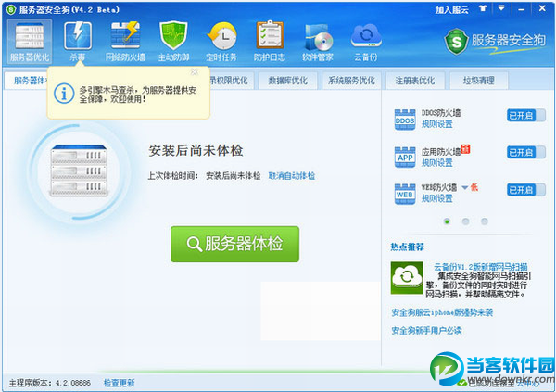Open the 防护日志 protection log clipboard

pos(270,42)
